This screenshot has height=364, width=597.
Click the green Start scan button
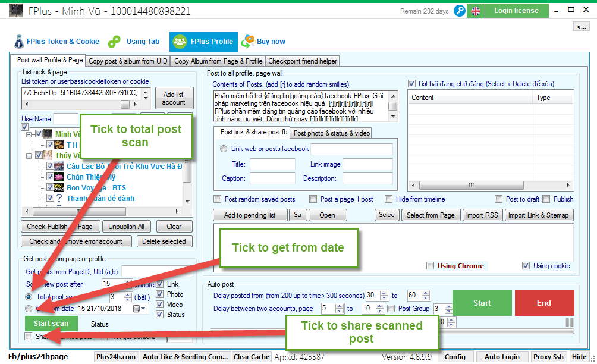pyautogui.click(x=51, y=324)
